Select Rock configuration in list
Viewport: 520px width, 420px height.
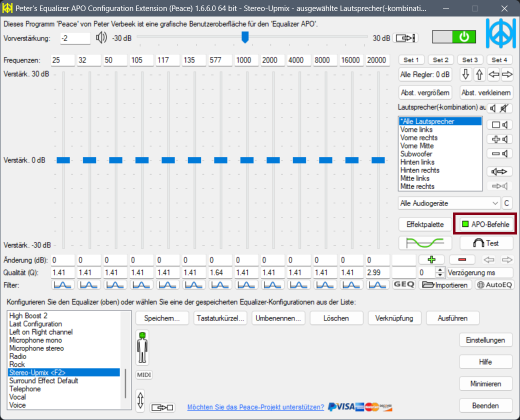click(64, 364)
